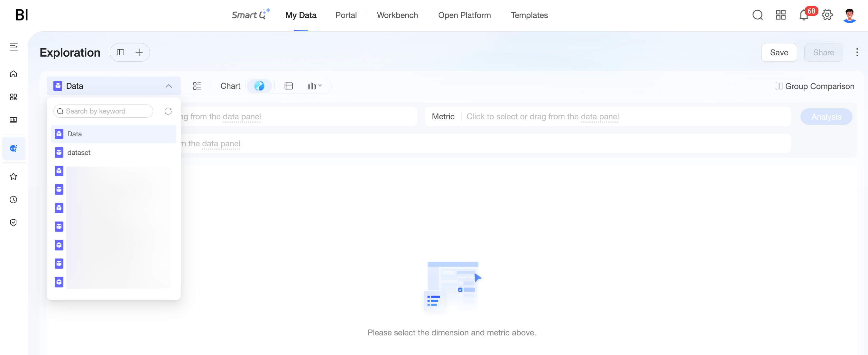Viewport: 868px width, 355px height.
Task: Open the recent history clock icon
Action: 14,200
